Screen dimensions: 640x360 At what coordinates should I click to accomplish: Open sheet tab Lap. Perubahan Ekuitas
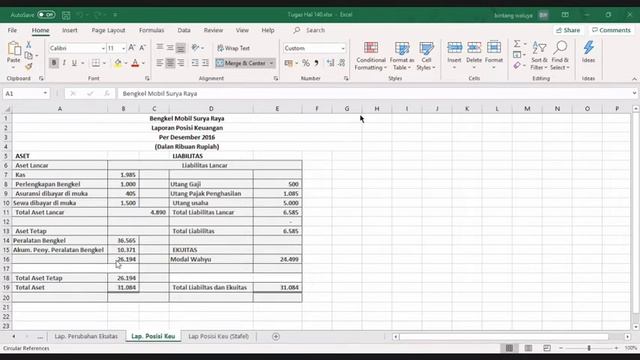[86, 336]
